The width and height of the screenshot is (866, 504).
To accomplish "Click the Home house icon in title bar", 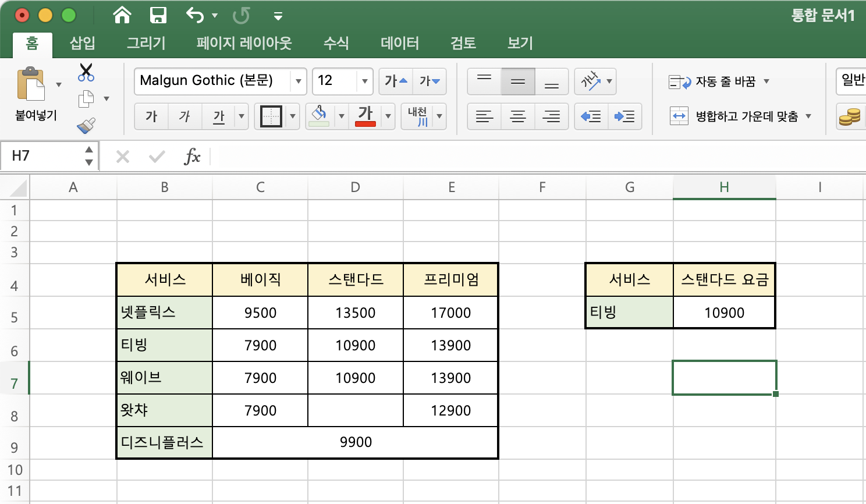I will pyautogui.click(x=122, y=15).
